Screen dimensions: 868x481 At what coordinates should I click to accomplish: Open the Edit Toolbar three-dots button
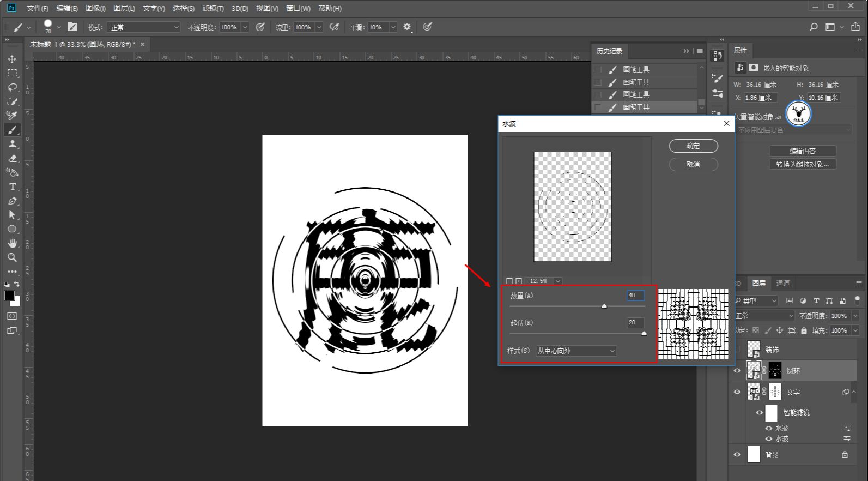[12, 272]
